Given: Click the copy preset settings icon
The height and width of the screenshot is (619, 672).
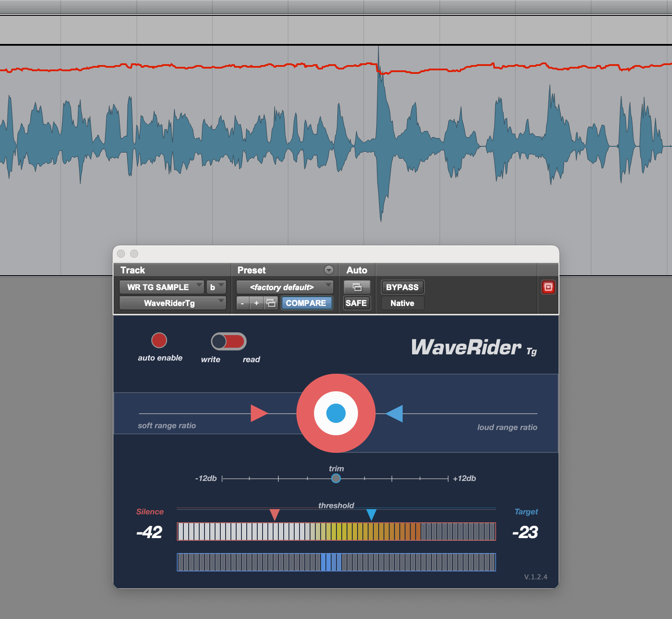Looking at the screenshot, I should [x=271, y=303].
